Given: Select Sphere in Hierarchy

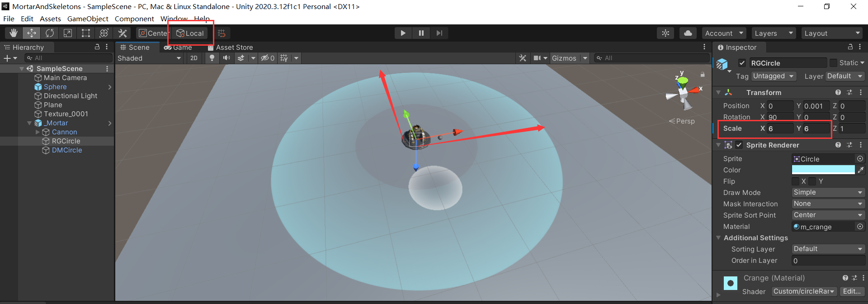Looking at the screenshot, I should point(55,87).
